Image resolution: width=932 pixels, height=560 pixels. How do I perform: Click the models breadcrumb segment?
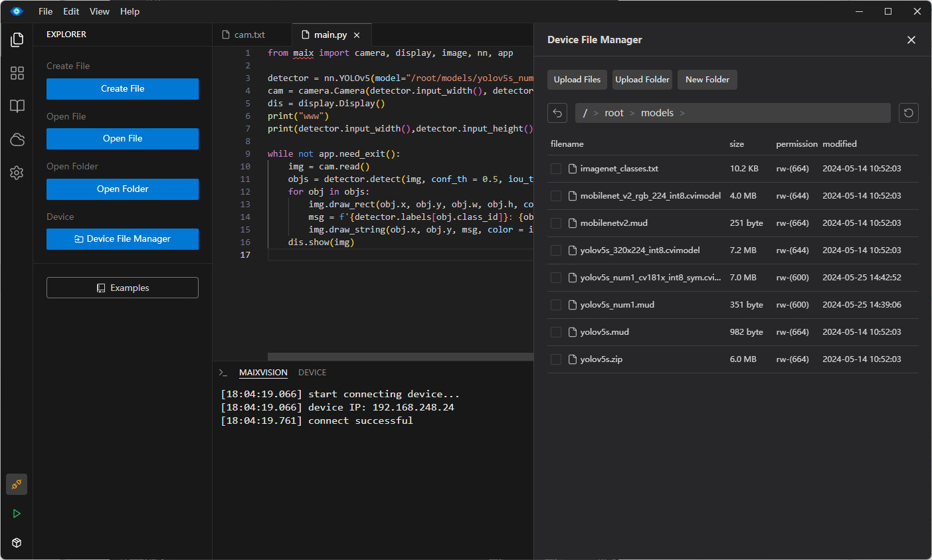[x=657, y=113]
